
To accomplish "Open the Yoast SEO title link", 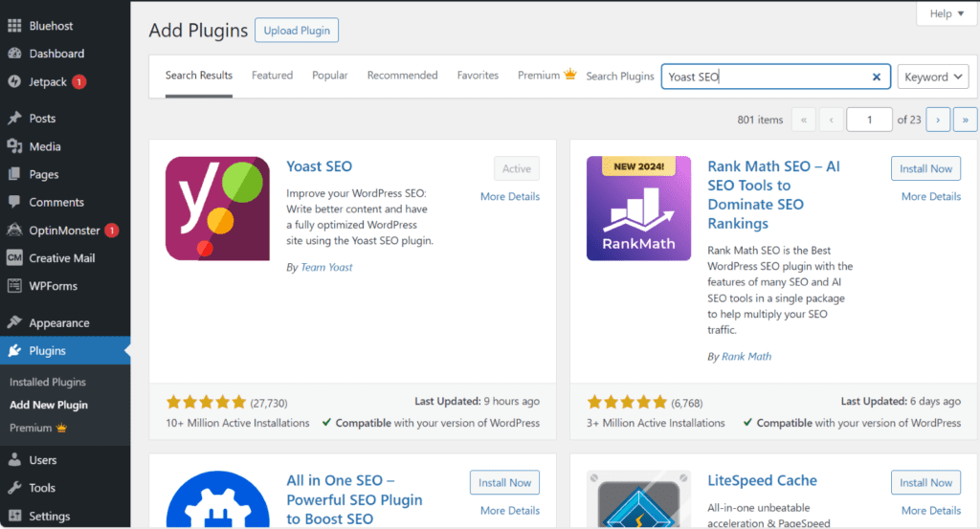I will pyautogui.click(x=320, y=166).
